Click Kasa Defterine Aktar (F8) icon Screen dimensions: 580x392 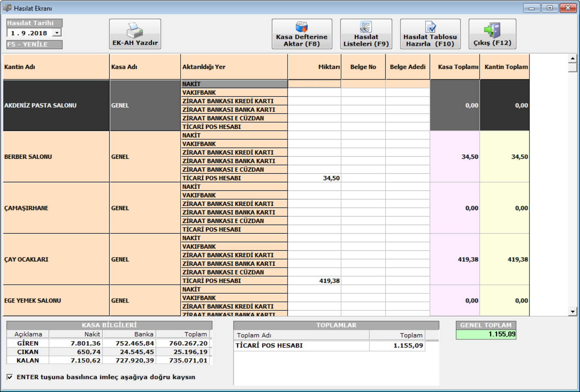[x=302, y=27]
